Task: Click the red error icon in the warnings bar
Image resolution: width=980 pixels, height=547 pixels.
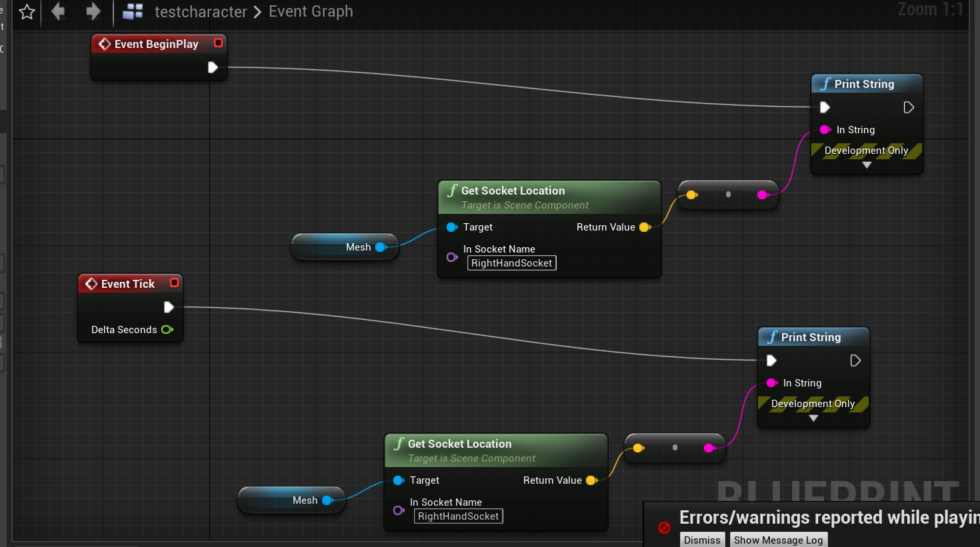Action: 663,526
